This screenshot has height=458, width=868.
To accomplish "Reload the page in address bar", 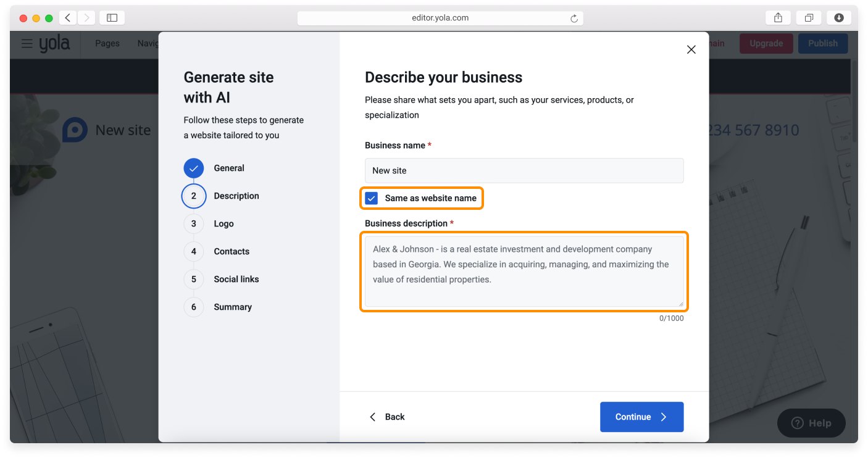I will 574,19.
